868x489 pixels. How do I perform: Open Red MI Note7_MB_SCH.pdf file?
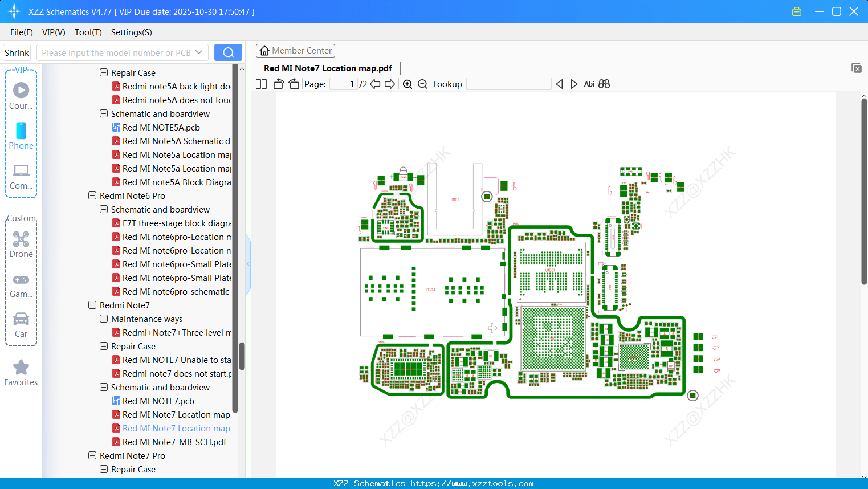(174, 442)
